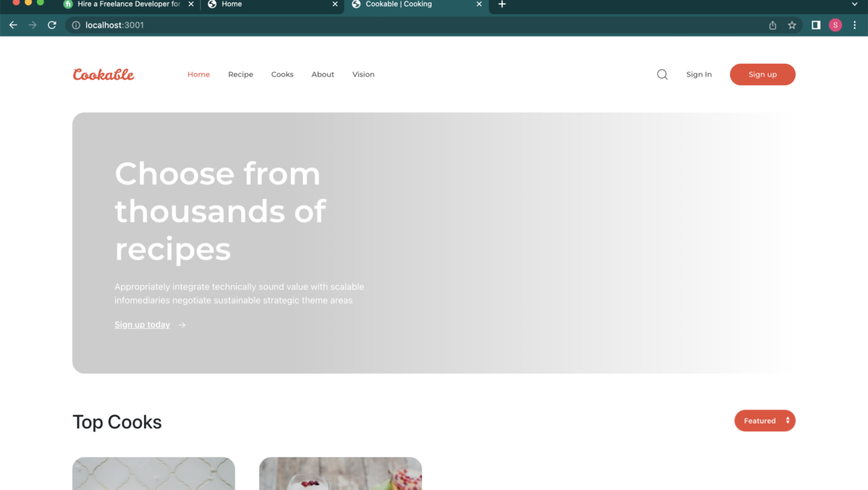Expand tab search chevron at top right
Image resolution: width=868 pixels, height=490 pixels.
[854, 4]
